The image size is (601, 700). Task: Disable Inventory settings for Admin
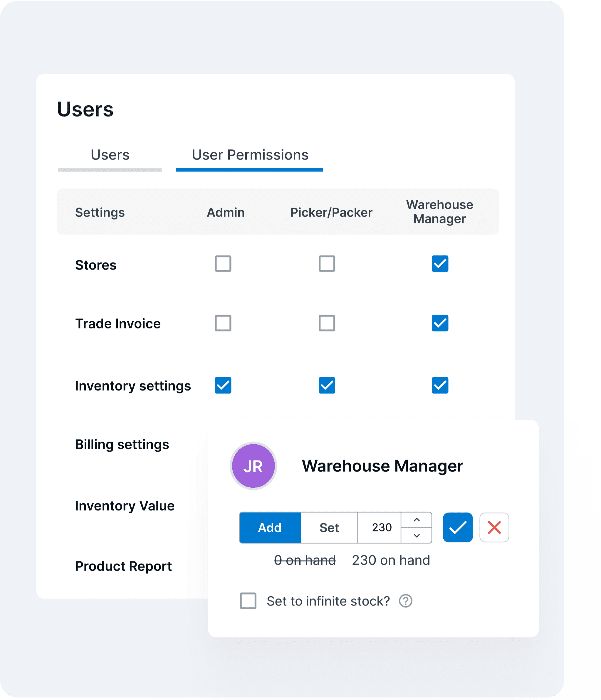pos(223,385)
